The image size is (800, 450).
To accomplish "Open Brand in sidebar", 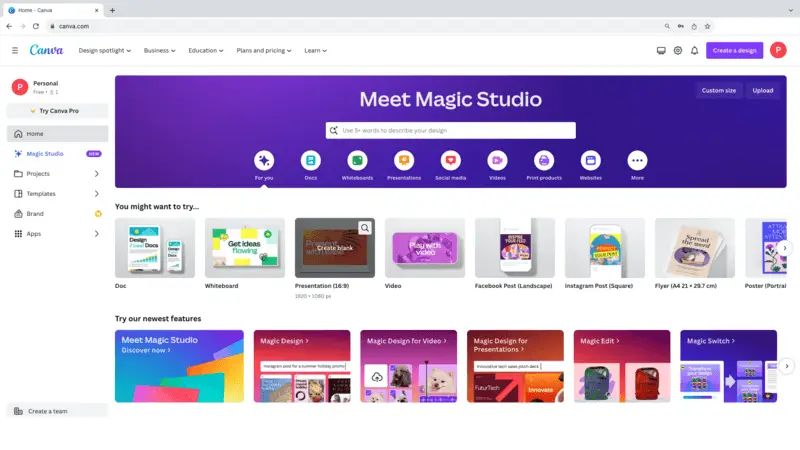I will point(57,214).
